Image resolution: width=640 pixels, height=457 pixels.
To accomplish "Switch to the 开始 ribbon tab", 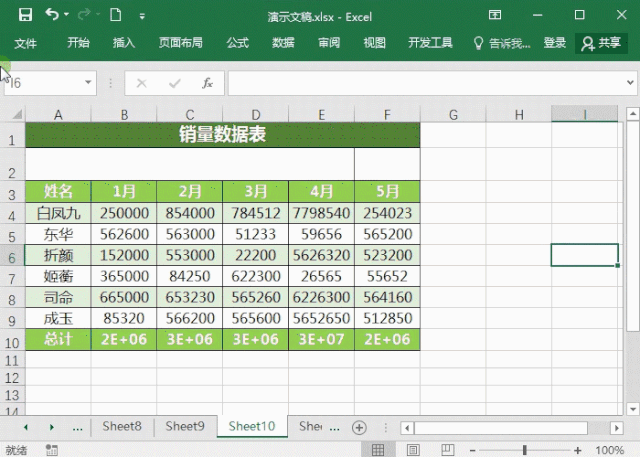I will (x=78, y=42).
